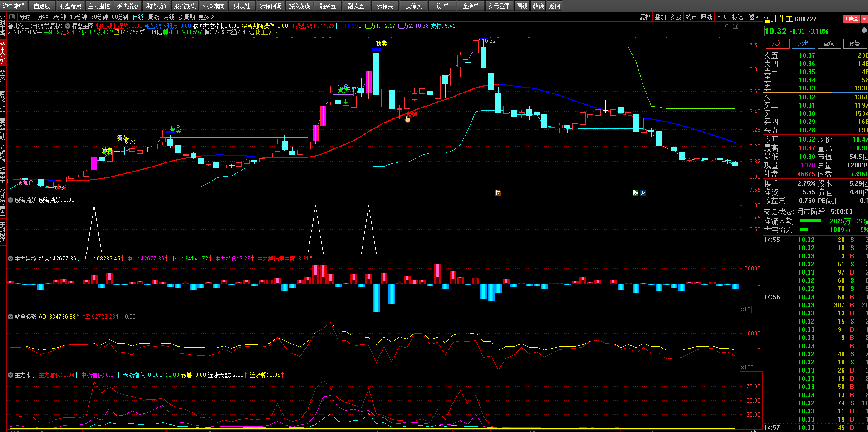Collapse the 操盘主图 indicator circle arrow
Screen dimensions: 868x432
(68, 26)
